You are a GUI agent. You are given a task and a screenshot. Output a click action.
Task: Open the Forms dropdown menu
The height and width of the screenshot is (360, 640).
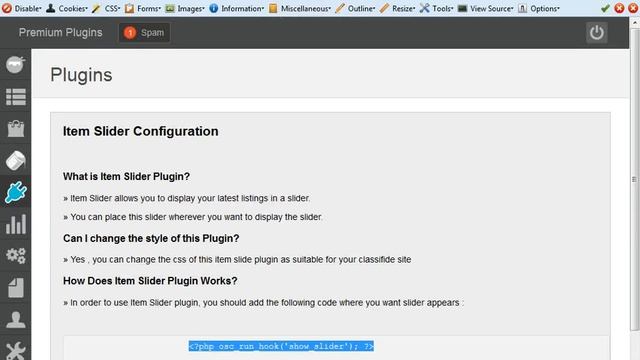click(x=143, y=8)
